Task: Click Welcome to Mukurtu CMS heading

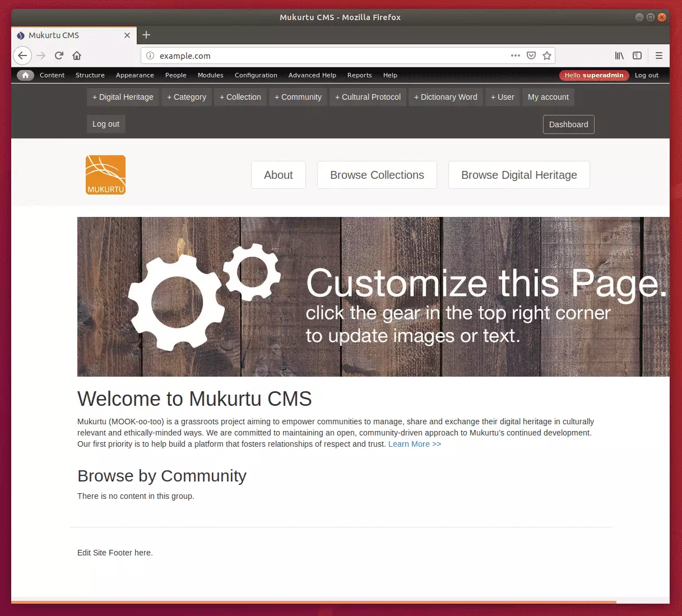Action: [x=194, y=399]
